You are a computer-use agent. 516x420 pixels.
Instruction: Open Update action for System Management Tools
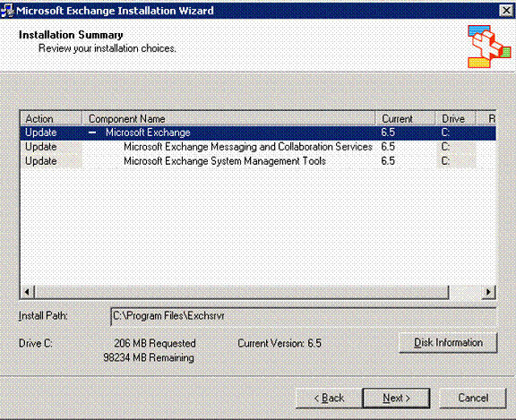(41, 161)
